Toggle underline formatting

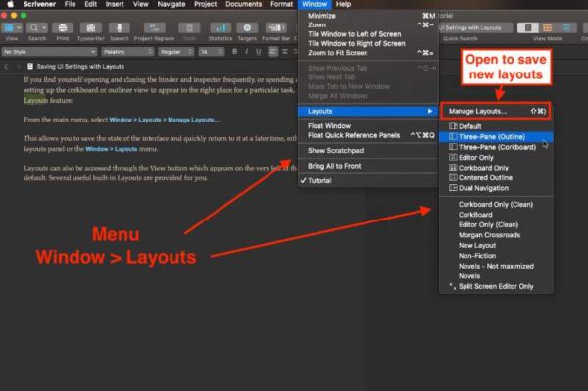(259, 52)
